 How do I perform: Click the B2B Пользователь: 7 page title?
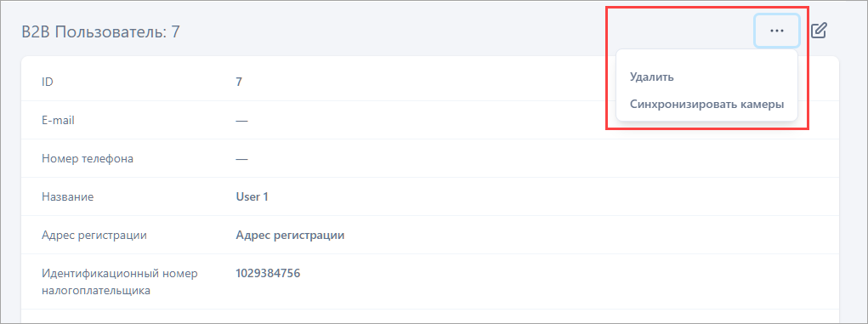click(x=100, y=31)
